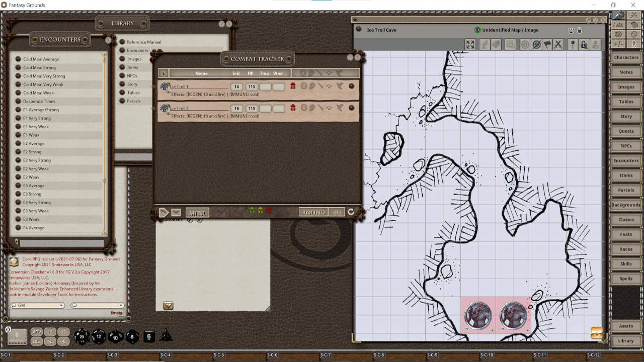
Task: Roll the d20 die in the dice tray
Action: (x=82, y=337)
